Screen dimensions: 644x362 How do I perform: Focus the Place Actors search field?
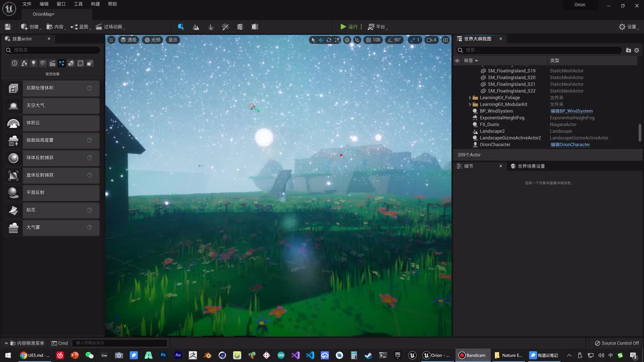point(52,50)
